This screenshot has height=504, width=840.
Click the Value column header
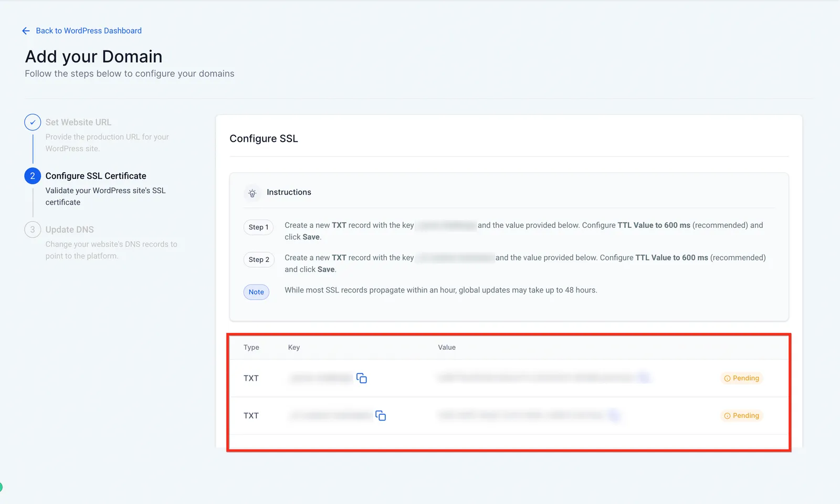click(447, 348)
